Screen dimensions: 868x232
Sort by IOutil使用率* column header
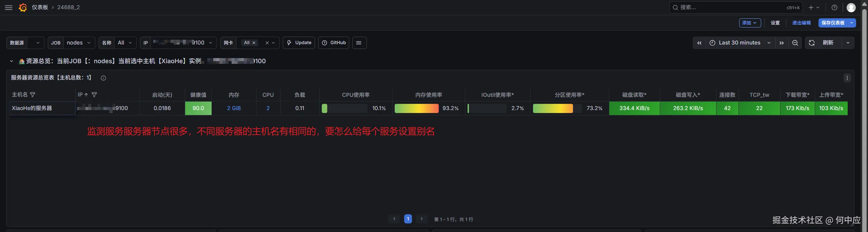click(x=497, y=95)
